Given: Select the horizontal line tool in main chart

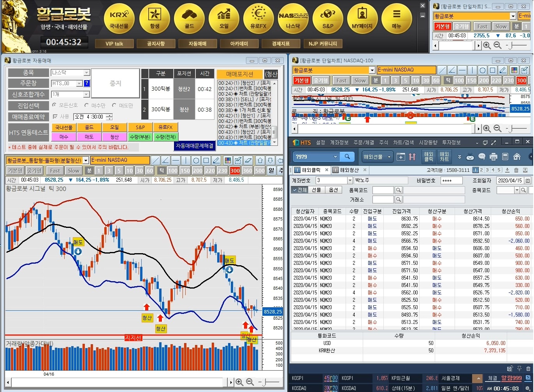Looking at the screenshot, I should pyautogui.click(x=176, y=160).
